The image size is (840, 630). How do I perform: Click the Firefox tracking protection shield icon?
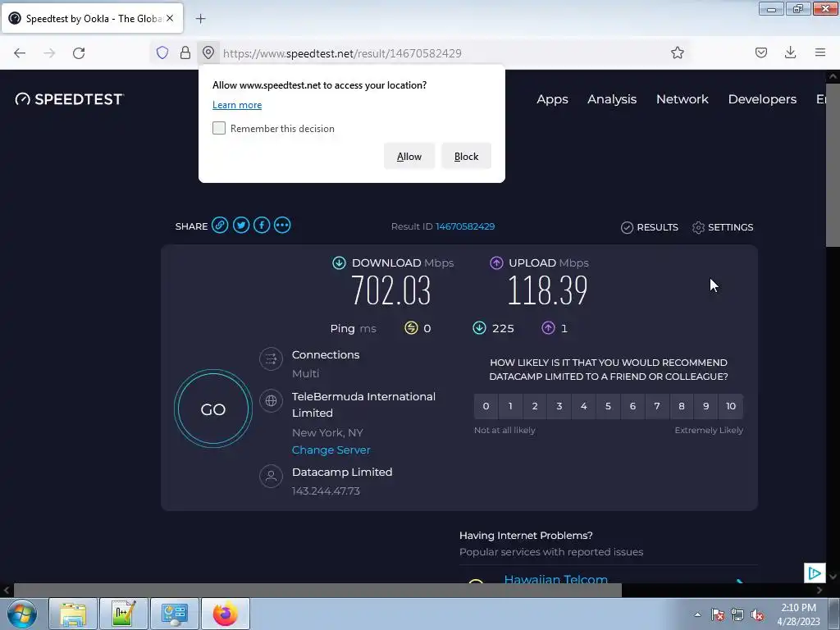click(x=162, y=52)
